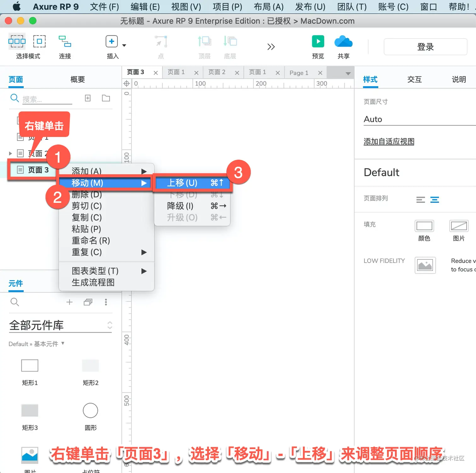Search components with magnifier icon
This screenshot has height=473, width=476.
[x=14, y=302]
